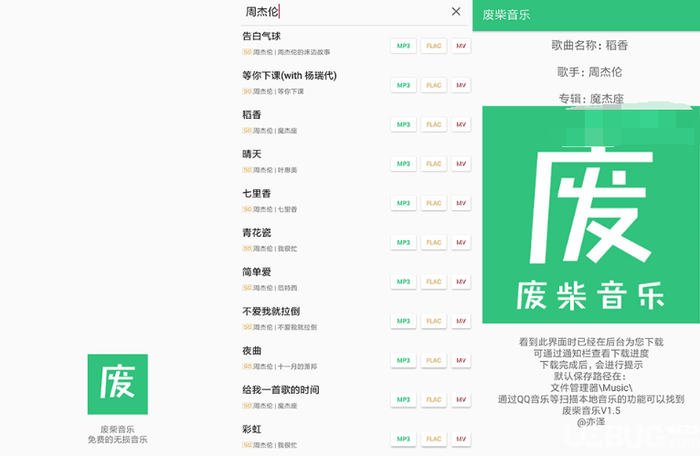Select the song title 青花瓷
The width and height of the screenshot is (700, 456).
click(x=256, y=233)
